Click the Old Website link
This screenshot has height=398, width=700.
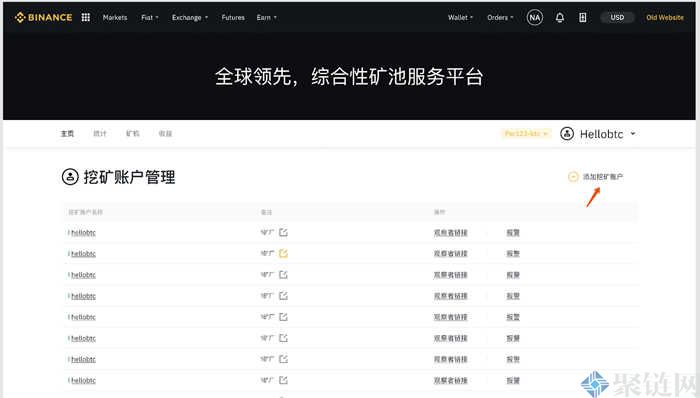[665, 17]
